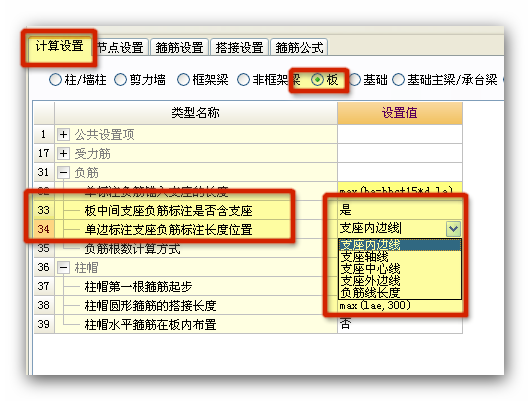Expand the 公共设置项 row
This screenshot has width=530, height=401.
tap(63, 135)
